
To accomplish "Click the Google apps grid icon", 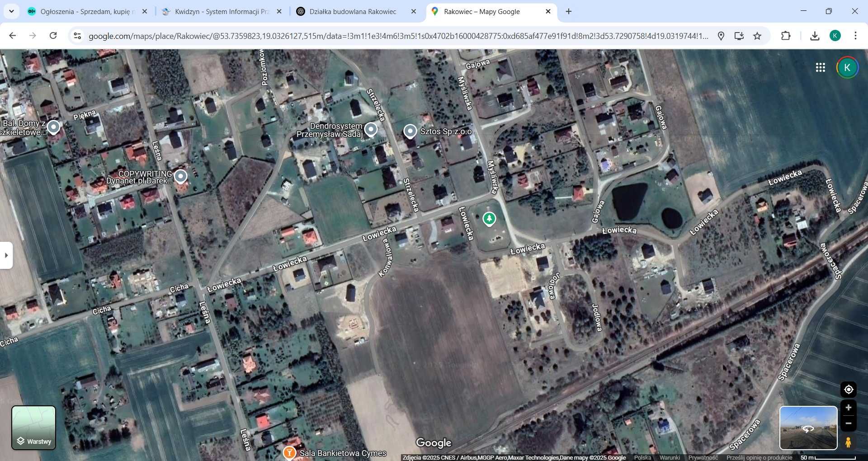I will click(820, 67).
